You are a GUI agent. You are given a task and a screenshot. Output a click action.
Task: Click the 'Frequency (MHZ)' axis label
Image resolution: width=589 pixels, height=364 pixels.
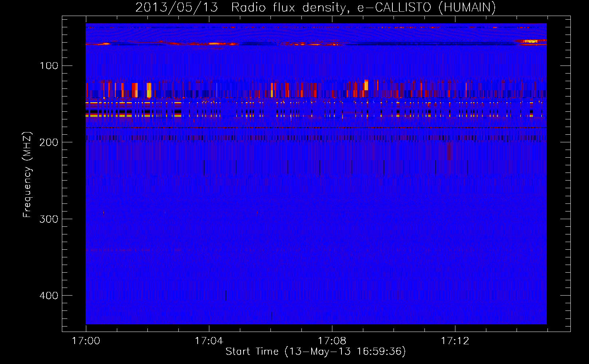pyautogui.click(x=27, y=175)
